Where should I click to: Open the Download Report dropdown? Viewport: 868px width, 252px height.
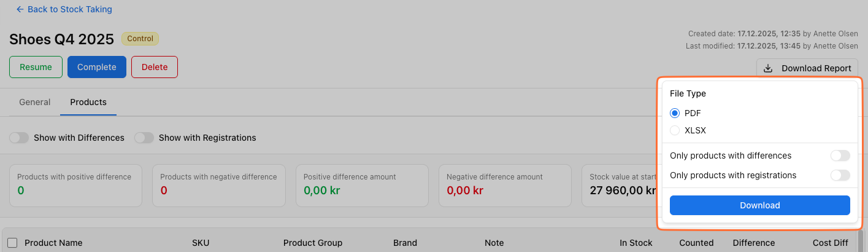(x=807, y=68)
